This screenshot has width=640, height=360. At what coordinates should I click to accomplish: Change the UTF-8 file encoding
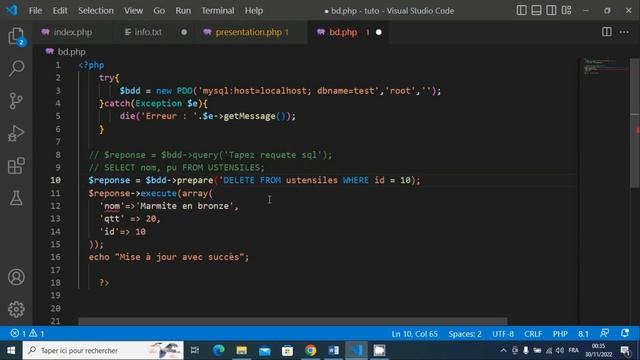(503, 334)
